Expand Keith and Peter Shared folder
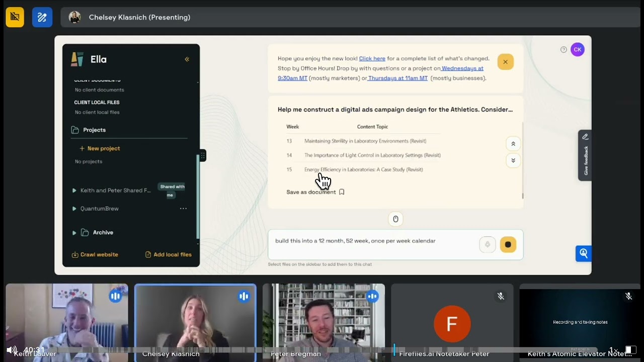 click(x=74, y=191)
